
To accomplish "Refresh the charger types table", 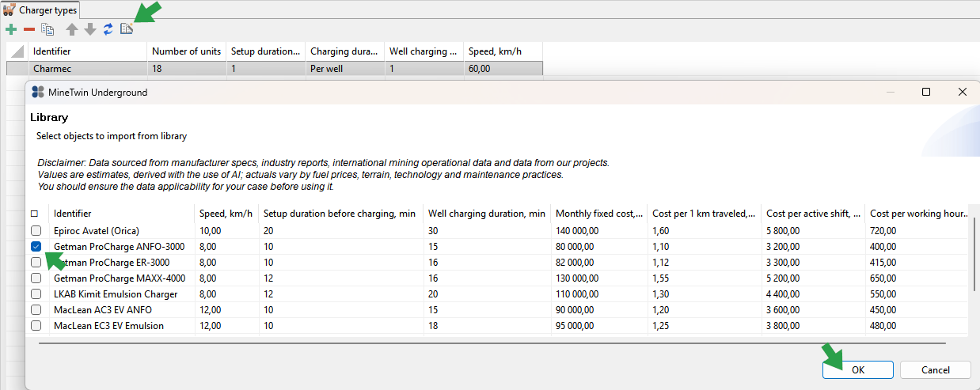I will pos(108,29).
